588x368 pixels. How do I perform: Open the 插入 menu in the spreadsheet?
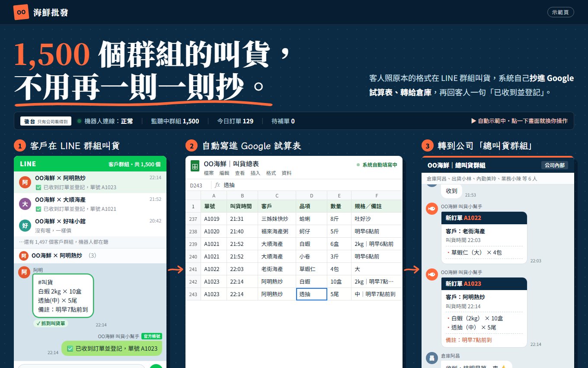(256, 173)
